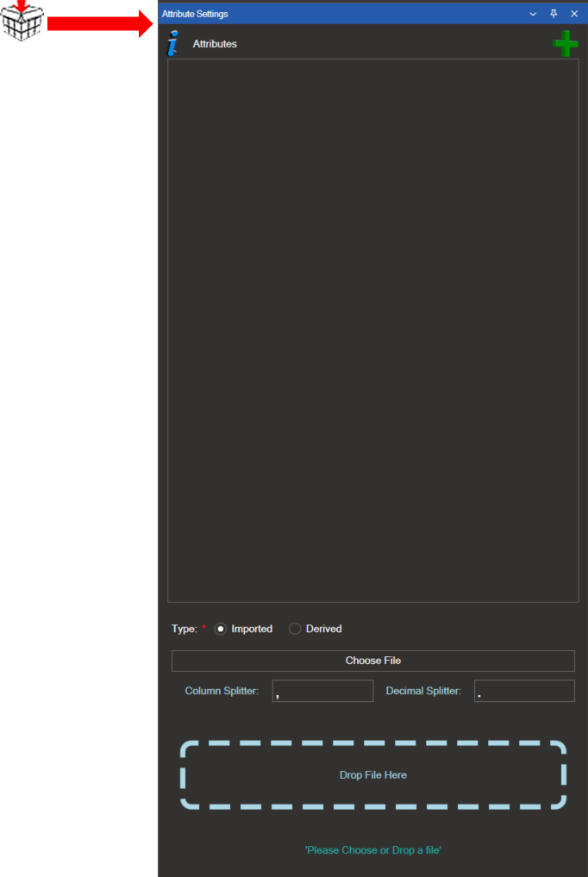Click the Column Splitter input field
Viewport: 588px width, 877px height.
click(x=322, y=691)
